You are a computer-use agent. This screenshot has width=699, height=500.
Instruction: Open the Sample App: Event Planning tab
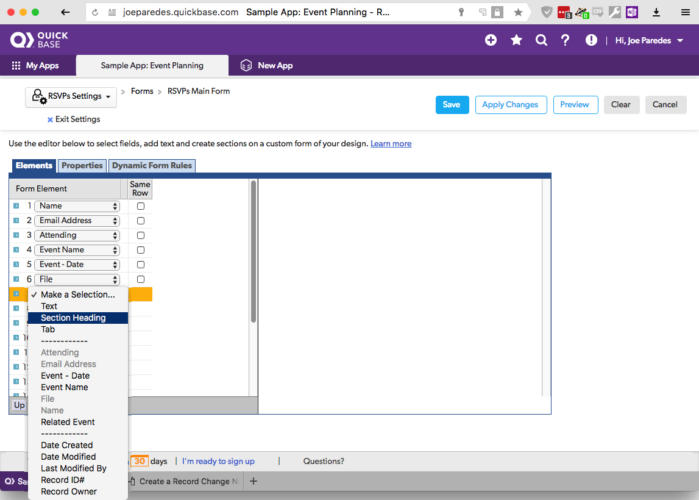click(152, 66)
